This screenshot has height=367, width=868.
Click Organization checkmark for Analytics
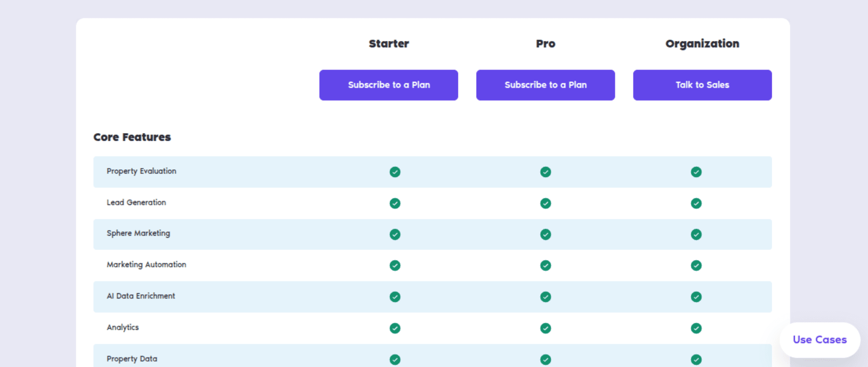click(x=696, y=328)
